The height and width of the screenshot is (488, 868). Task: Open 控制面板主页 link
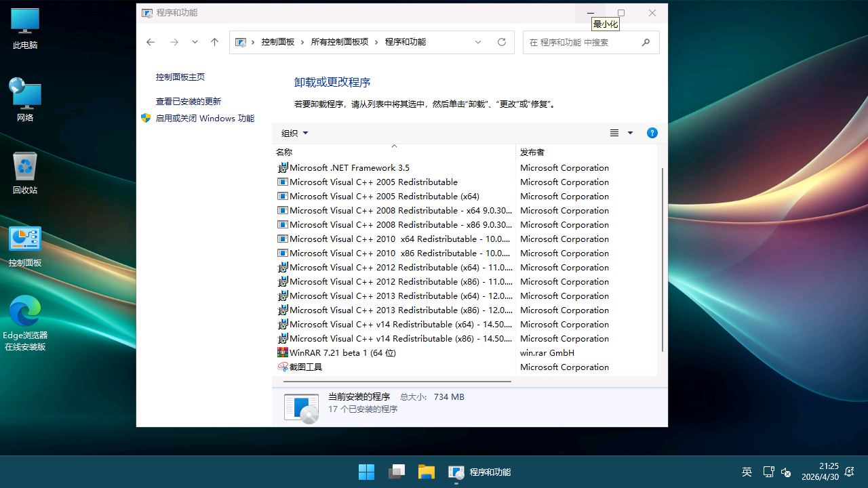[x=180, y=77]
